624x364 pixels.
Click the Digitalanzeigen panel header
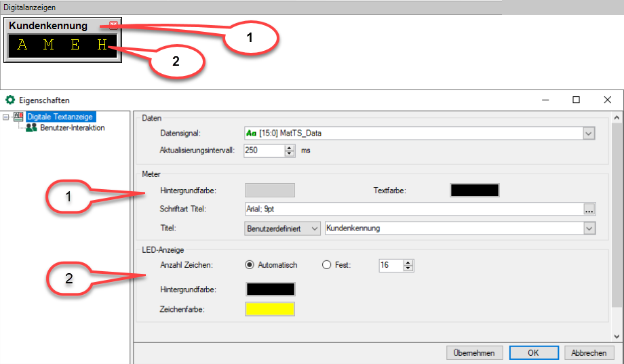(x=251, y=7)
